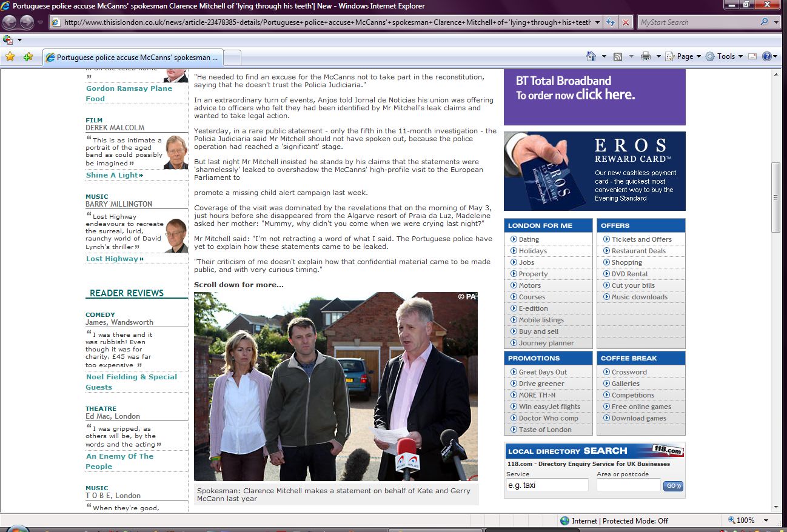
Task: Open the Tools menu dropdown
Action: coord(724,56)
